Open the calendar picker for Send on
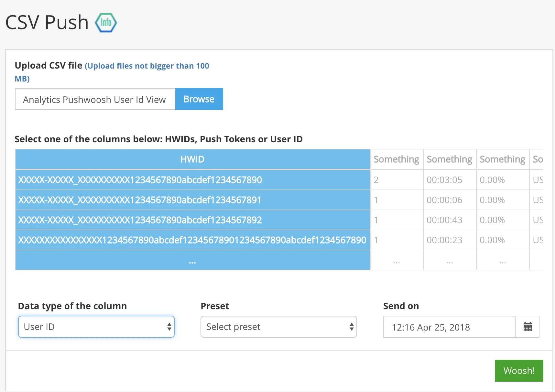The image size is (555, 392). pos(527,327)
